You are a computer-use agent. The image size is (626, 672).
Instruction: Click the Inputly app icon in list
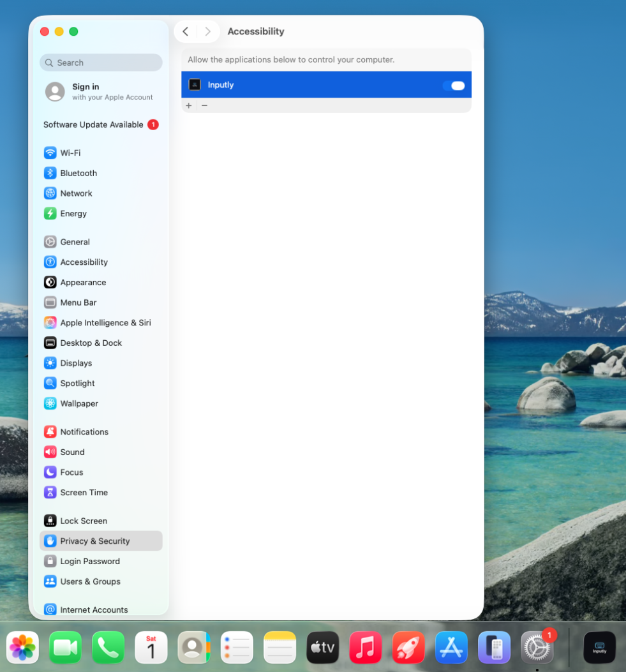tap(195, 85)
